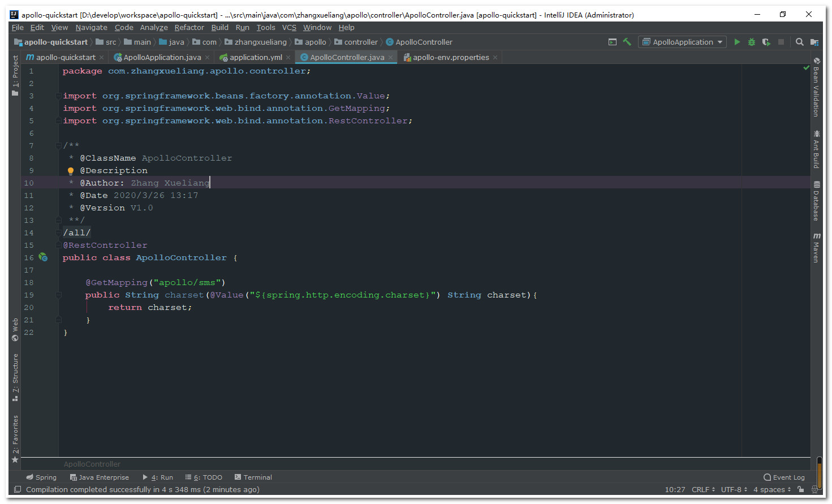Open the Java Enterprise tool window
Screen dimensions: 832x504
(x=100, y=477)
